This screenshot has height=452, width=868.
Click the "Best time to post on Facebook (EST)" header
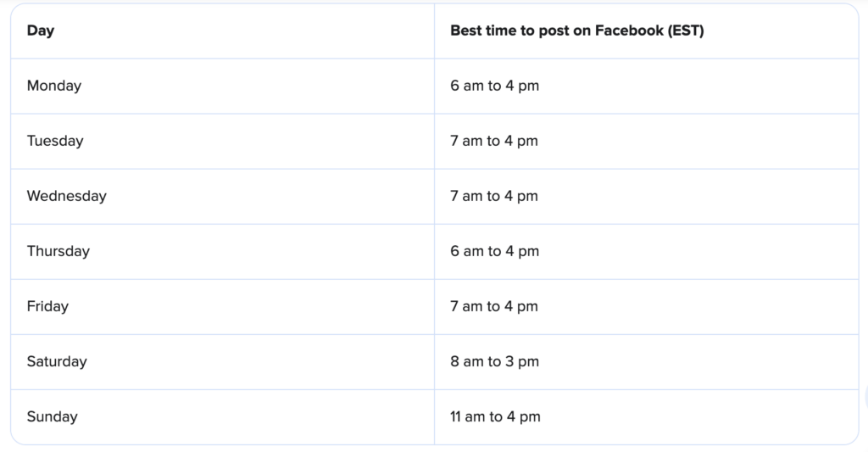[576, 31]
